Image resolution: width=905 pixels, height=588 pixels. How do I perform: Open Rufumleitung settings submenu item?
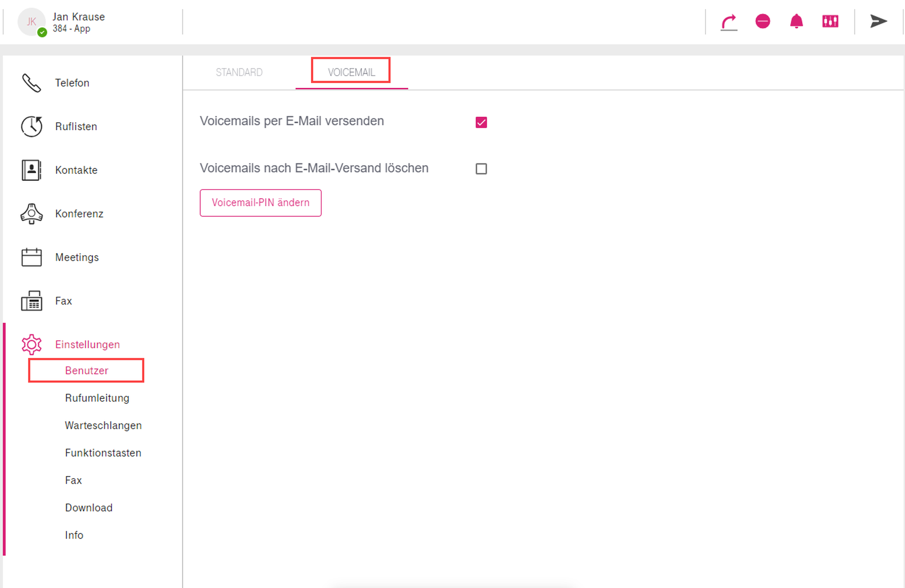[97, 398]
